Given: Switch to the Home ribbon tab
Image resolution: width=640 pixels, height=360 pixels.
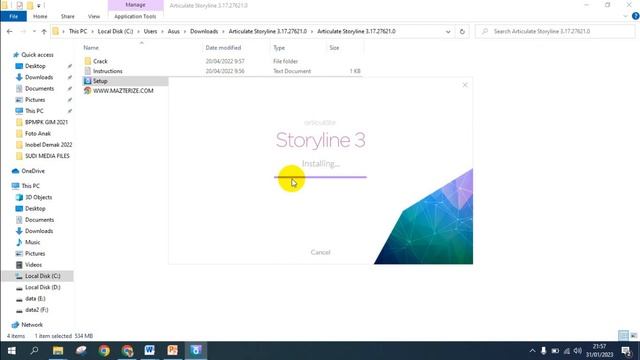Looking at the screenshot, I should [40, 16].
